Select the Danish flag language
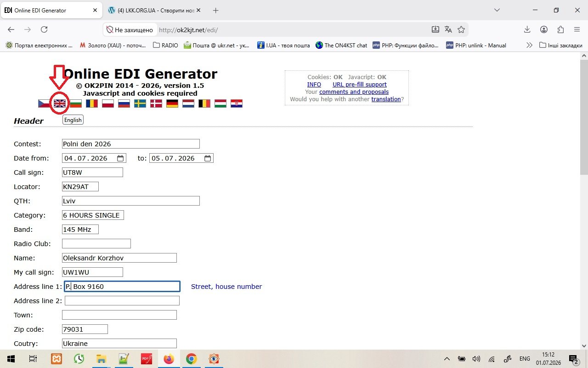Image resolution: width=588 pixels, height=368 pixels. coord(156,104)
